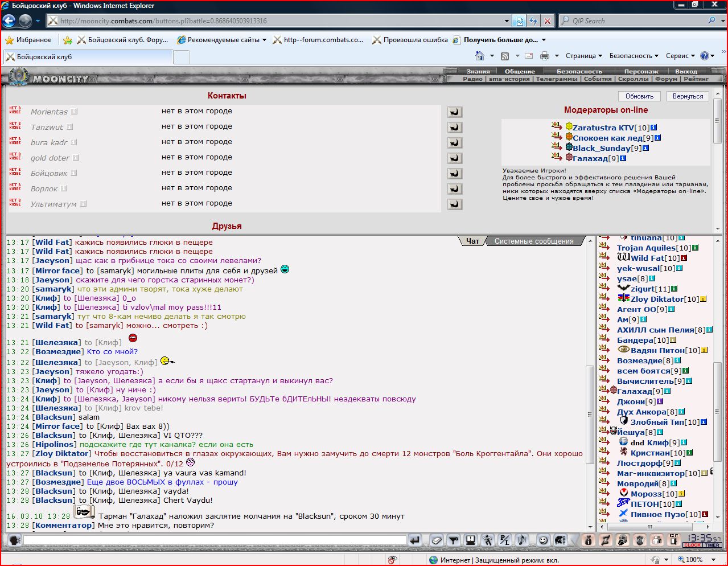
Task: Click the printer icon
Action: coord(545,56)
